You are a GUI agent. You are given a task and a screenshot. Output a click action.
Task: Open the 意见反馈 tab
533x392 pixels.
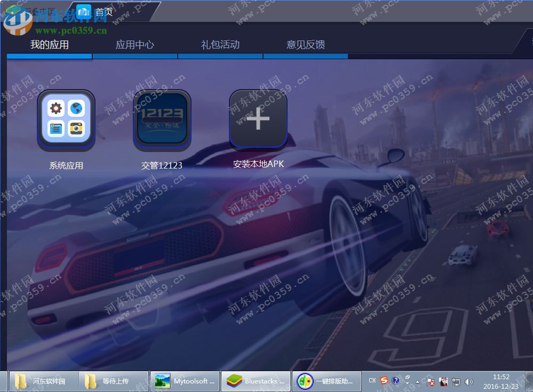tap(306, 44)
